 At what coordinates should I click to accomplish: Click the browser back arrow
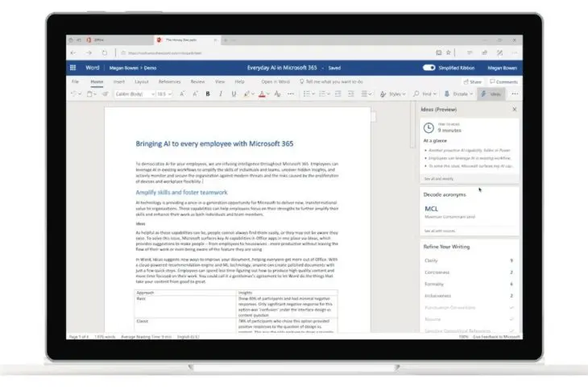73,53
